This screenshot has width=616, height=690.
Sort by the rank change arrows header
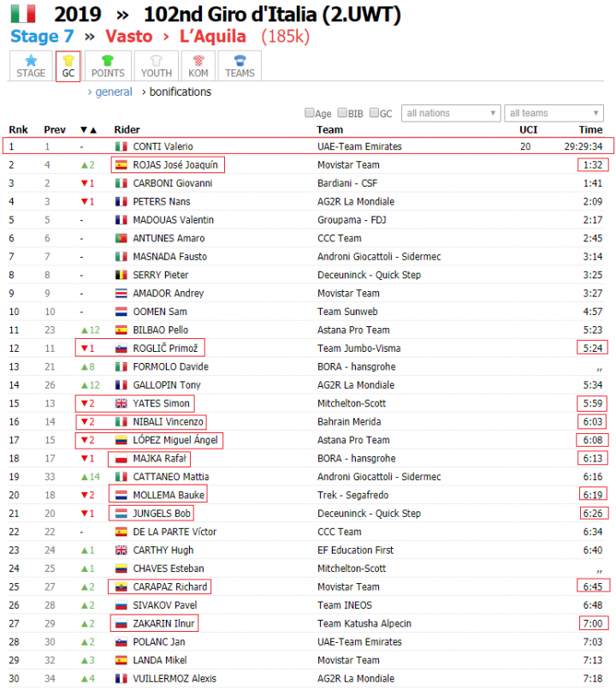pos(88,130)
